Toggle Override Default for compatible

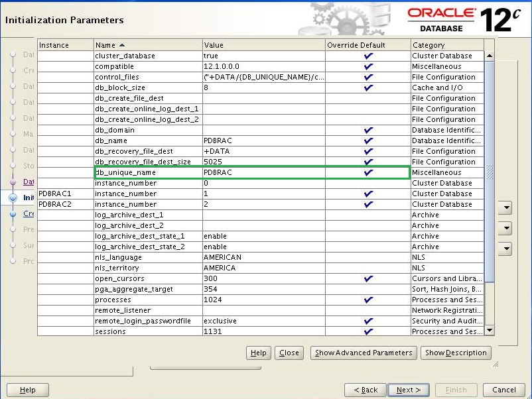point(368,66)
